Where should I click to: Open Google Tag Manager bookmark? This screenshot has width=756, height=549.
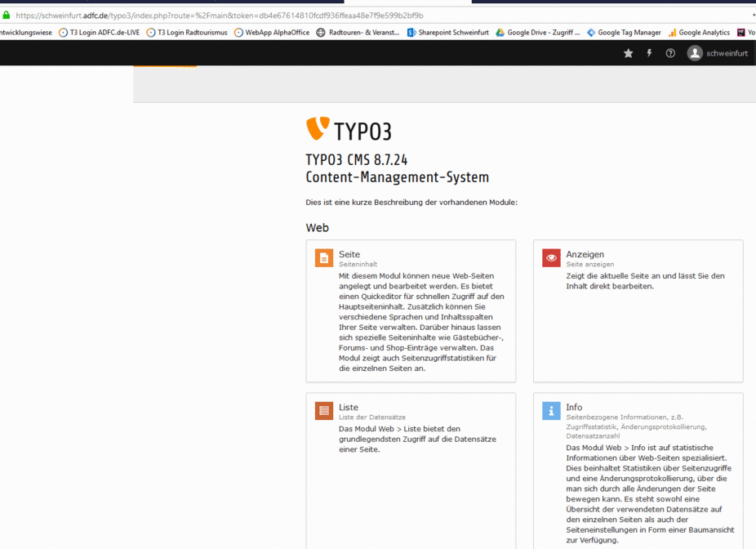tap(624, 33)
